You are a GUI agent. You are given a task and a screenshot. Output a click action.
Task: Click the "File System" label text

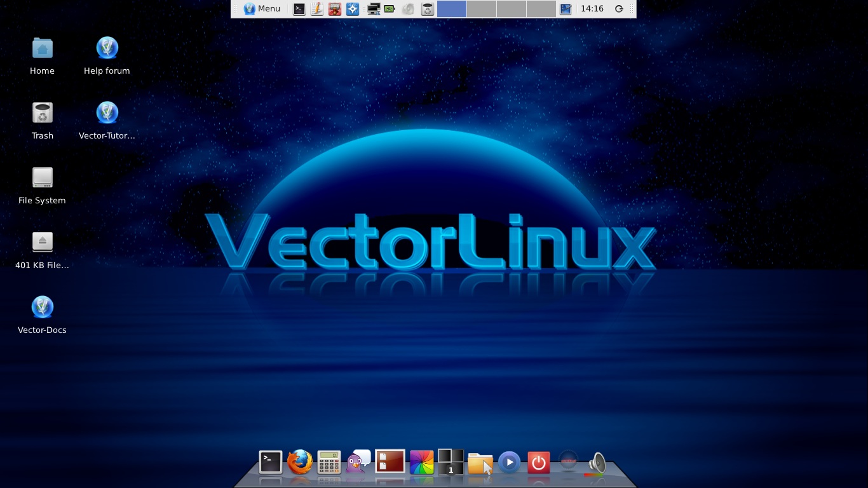[42, 200]
